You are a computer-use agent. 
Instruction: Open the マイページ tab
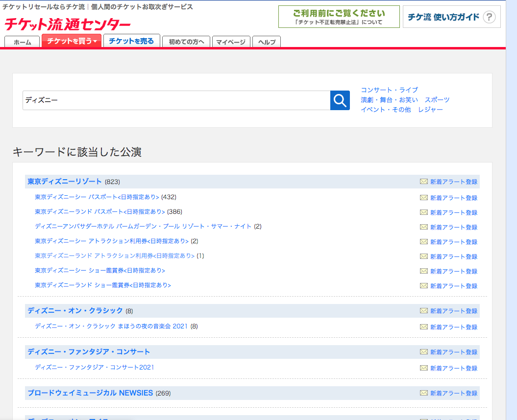(231, 42)
